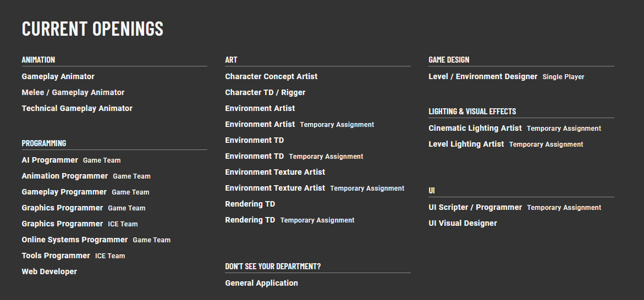This screenshot has width=644, height=300.
Task: Select the Technical Gameplay Animator position
Action: click(x=77, y=109)
